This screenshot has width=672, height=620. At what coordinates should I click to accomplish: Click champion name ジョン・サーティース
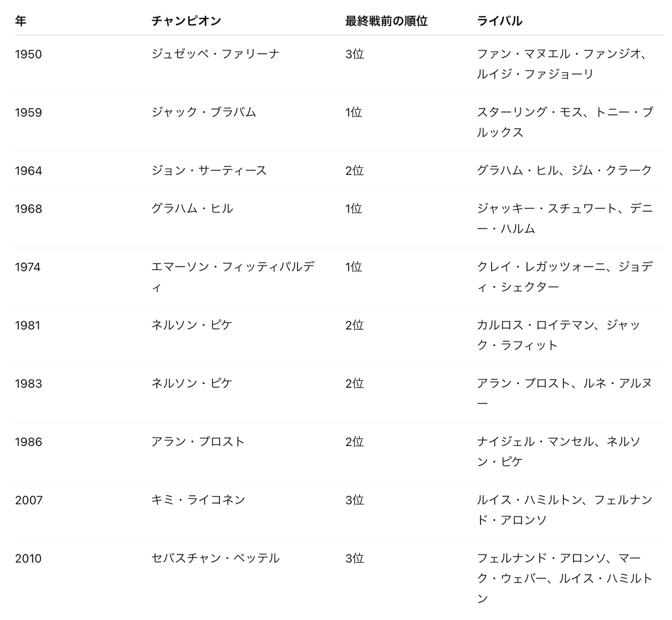(x=209, y=171)
